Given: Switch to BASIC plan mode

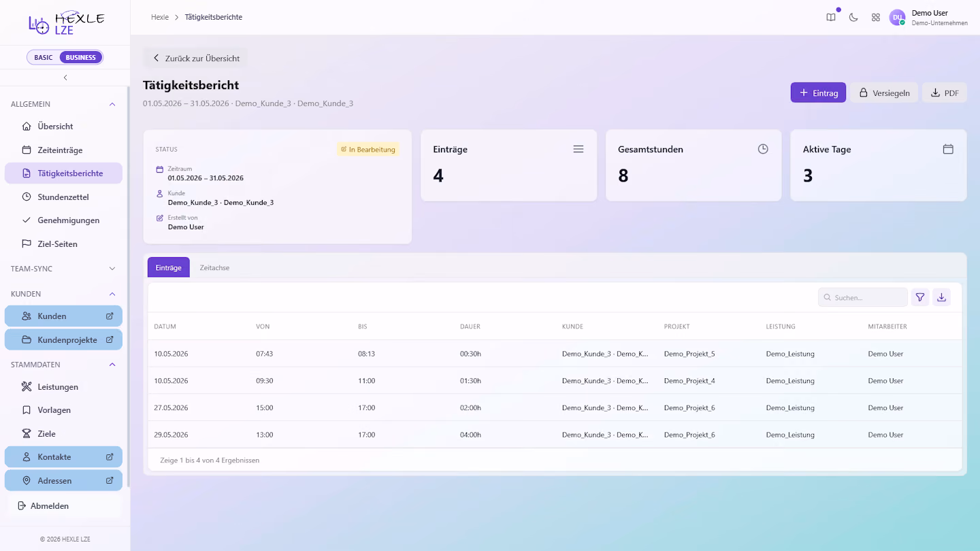Looking at the screenshot, I should click(44, 57).
